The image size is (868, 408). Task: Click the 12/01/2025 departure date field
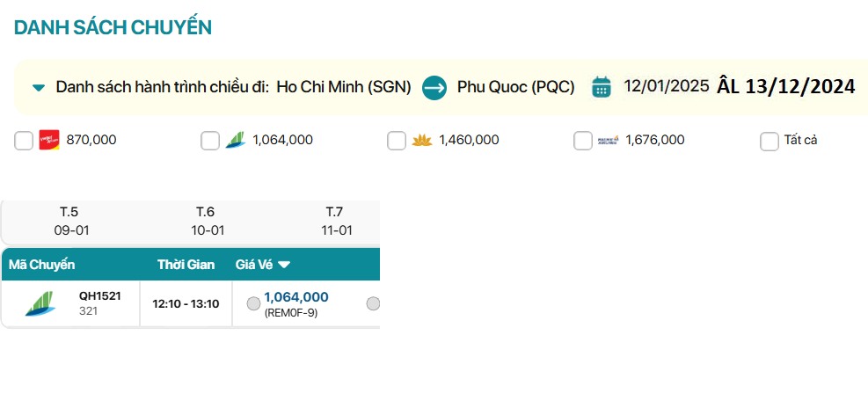[x=667, y=86]
